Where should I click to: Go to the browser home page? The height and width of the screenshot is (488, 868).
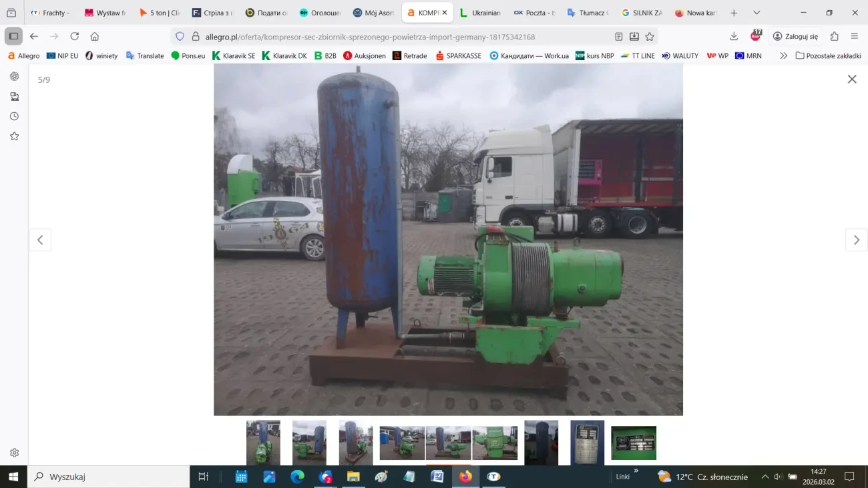(x=95, y=37)
